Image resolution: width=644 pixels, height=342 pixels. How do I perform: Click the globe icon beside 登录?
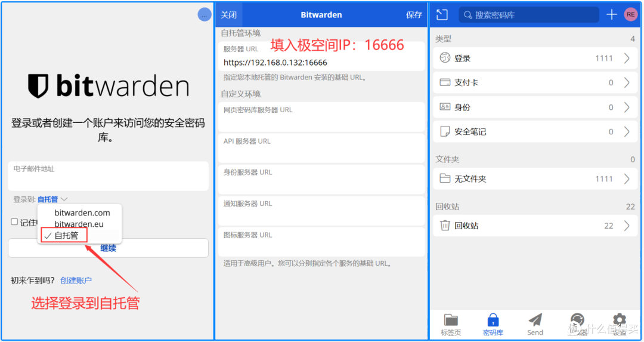[445, 58]
